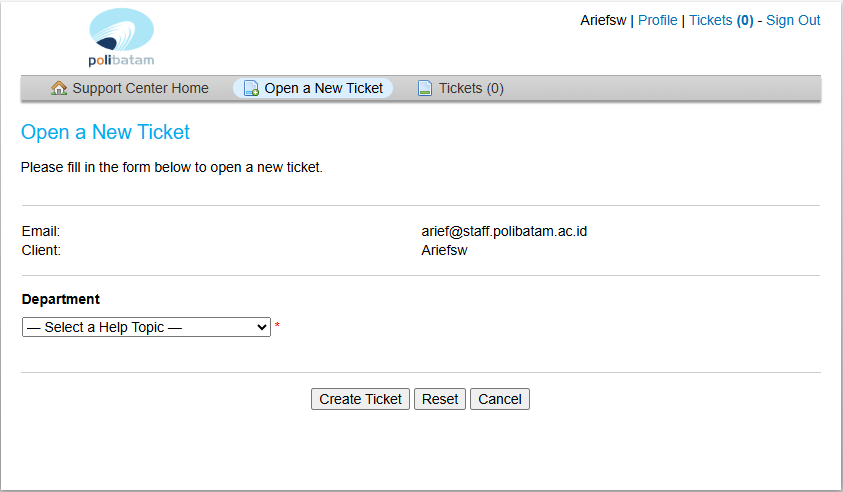Open the Support Center Home tab

[x=140, y=88]
